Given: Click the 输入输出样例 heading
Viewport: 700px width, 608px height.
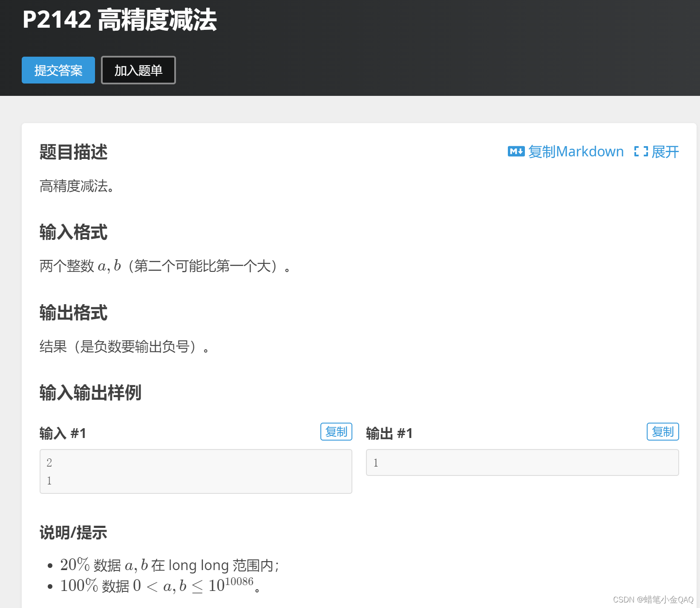Looking at the screenshot, I should 90,393.
